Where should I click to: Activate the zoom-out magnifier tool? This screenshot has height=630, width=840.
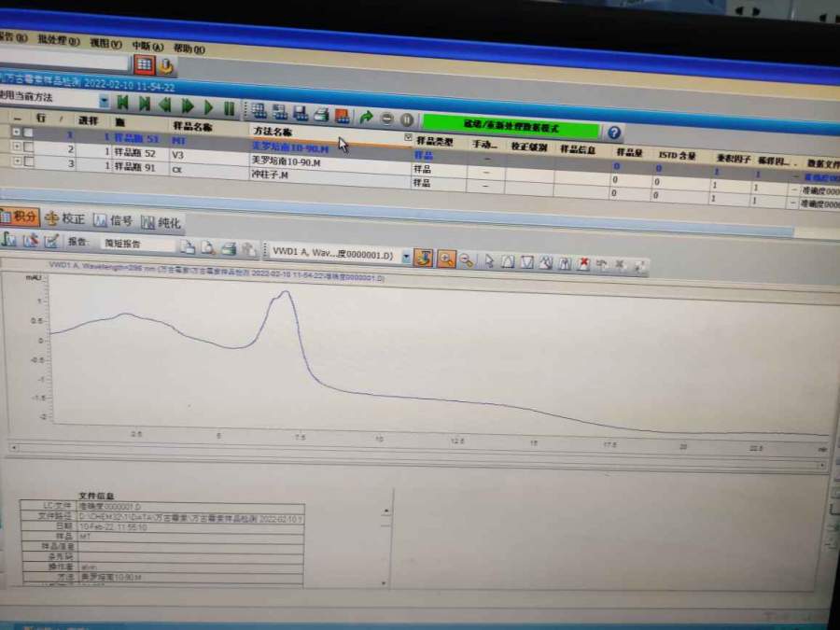click(467, 261)
